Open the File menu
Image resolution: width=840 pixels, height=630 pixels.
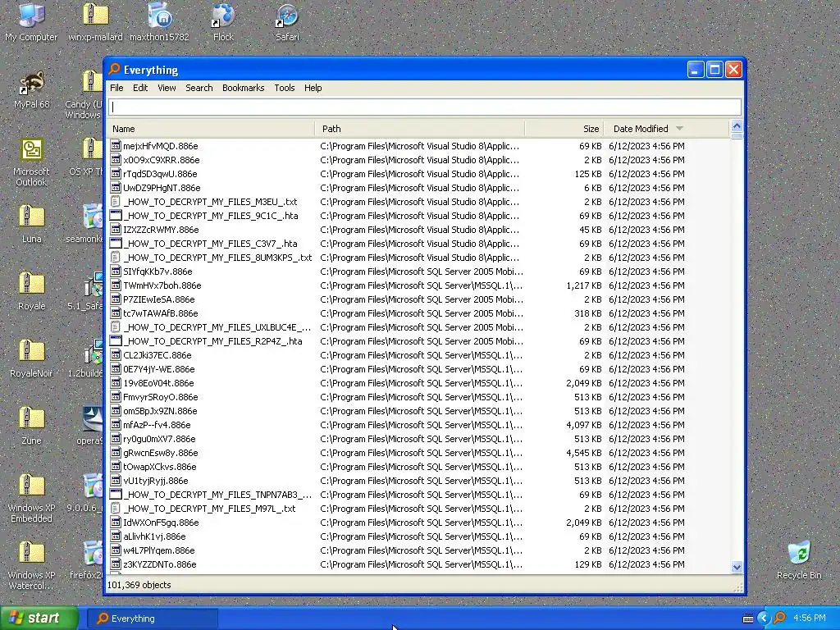[116, 88]
